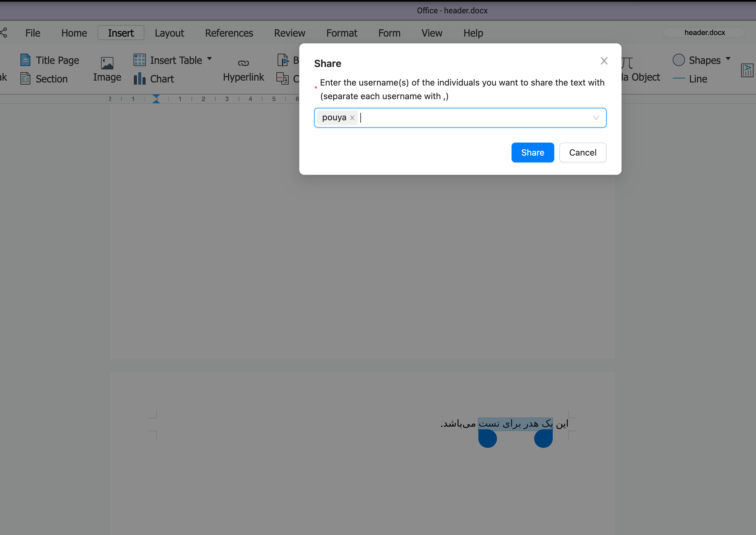Viewport: 756px width, 535px height.
Task: Click the share icon left of File
Action: (4, 33)
